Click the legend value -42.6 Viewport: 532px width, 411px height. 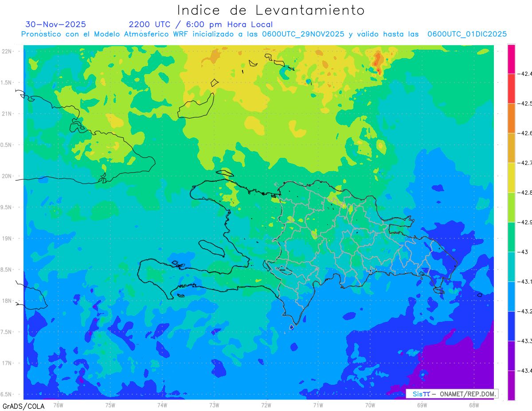[x=525, y=133]
